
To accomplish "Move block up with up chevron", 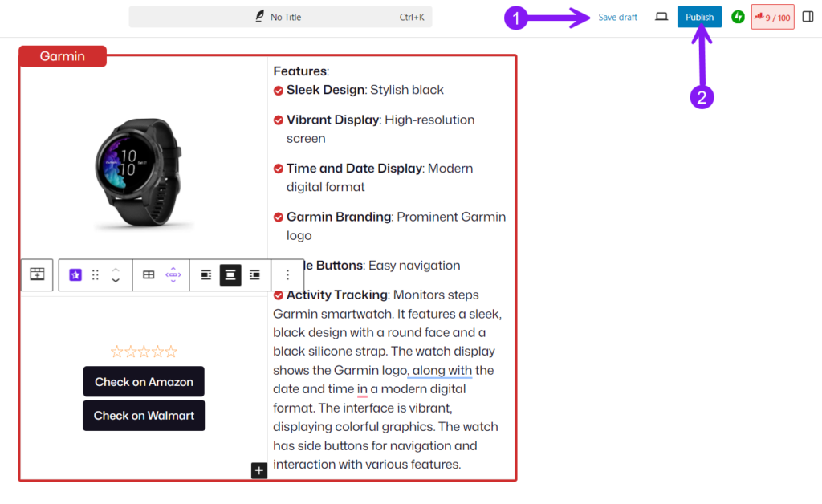I will pyautogui.click(x=116, y=270).
